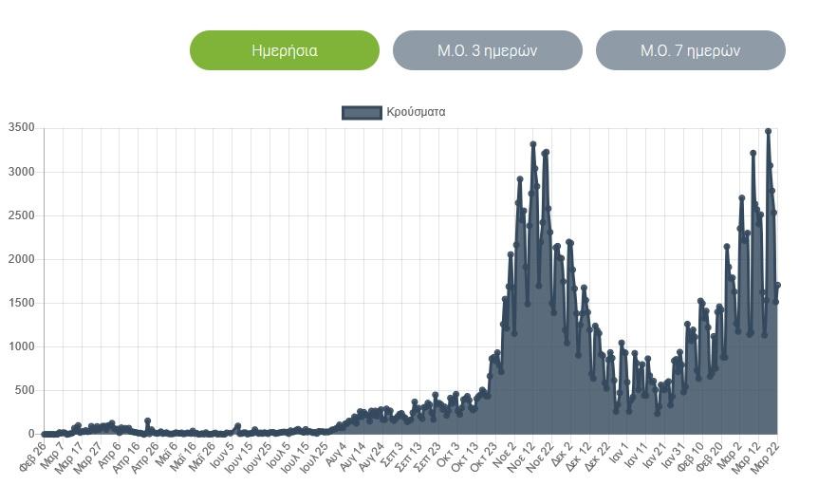Viewport: 818px width, 504px height.
Task: Click the 2000 y-axis label
Action: click(22, 259)
